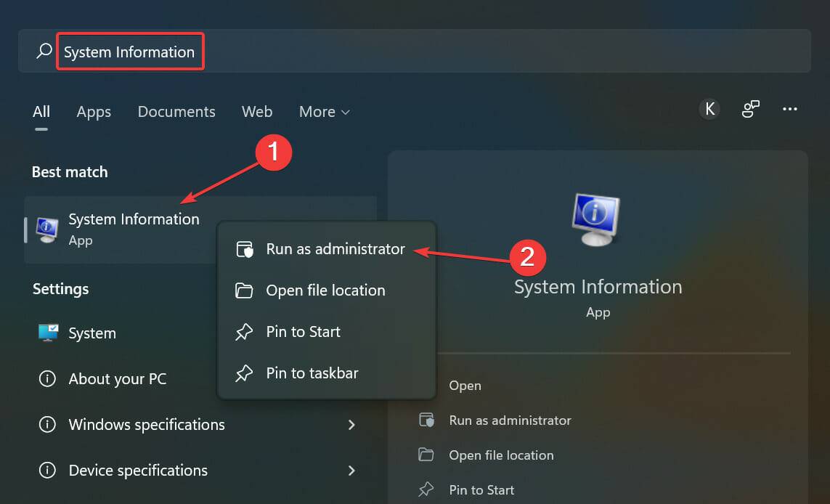Click the About your PC info icon
Viewport: 830px width, 504px height.
click(x=47, y=378)
